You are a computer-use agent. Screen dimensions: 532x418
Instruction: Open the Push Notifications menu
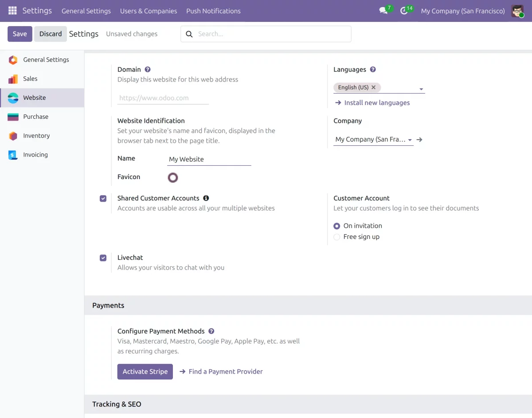[213, 11]
